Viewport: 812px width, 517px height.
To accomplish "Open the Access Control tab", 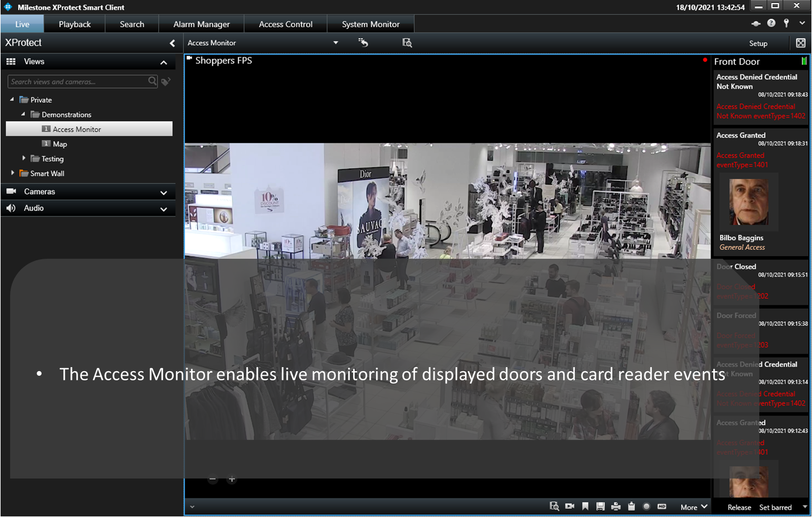I will 285,24.
